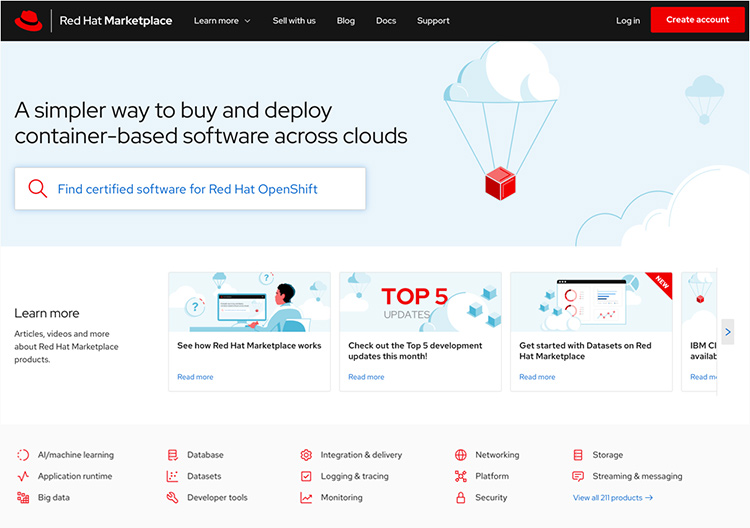Select the Database category text

[x=205, y=455]
